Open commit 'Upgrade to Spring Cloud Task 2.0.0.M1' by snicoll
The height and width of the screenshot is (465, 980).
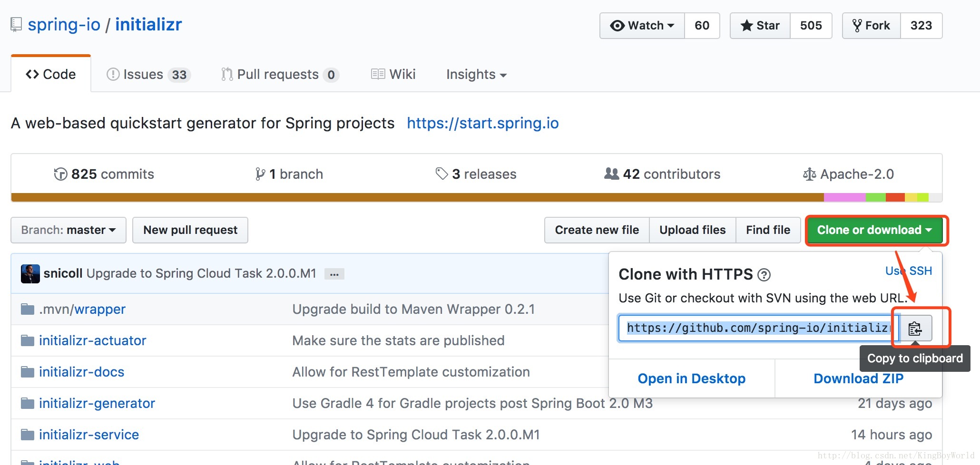tap(201, 273)
